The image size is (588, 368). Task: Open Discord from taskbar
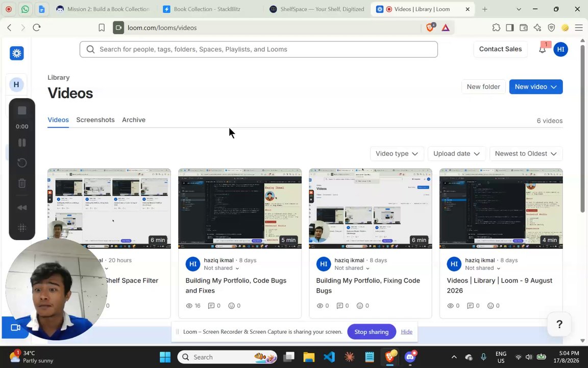pyautogui.click(x=410, y=357)
